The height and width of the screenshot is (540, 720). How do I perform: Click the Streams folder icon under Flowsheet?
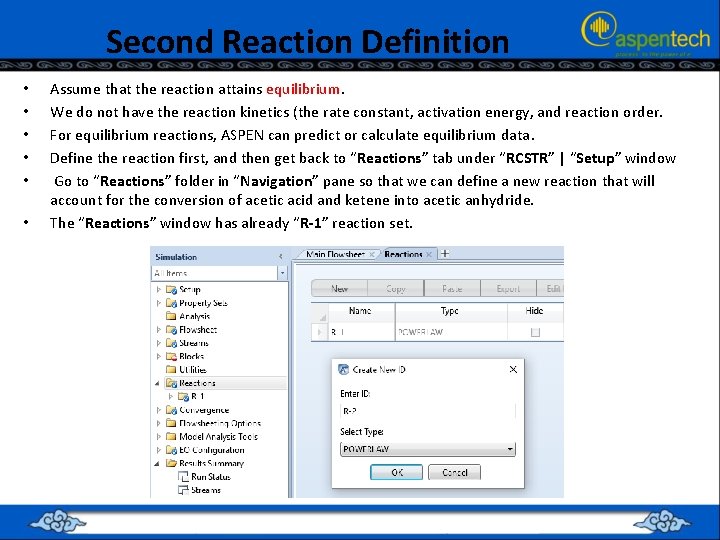(171, 343)
